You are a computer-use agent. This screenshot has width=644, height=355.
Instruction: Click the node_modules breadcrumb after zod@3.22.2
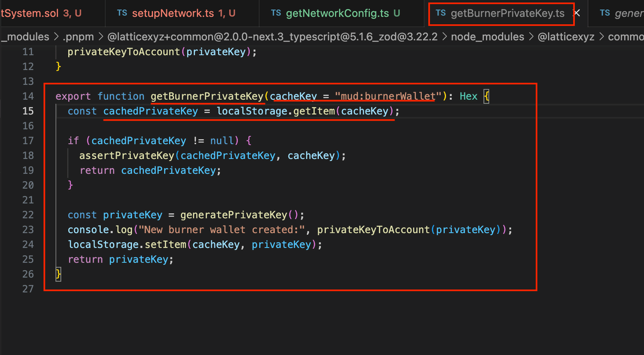pos(487,37)
